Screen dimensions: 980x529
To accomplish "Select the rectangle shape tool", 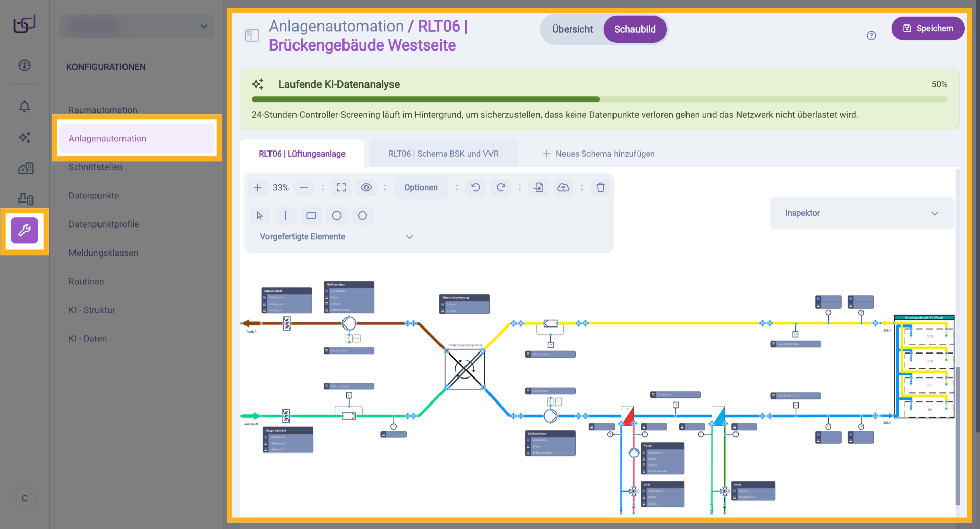I will pyautogui.click(x=311, y=216).
